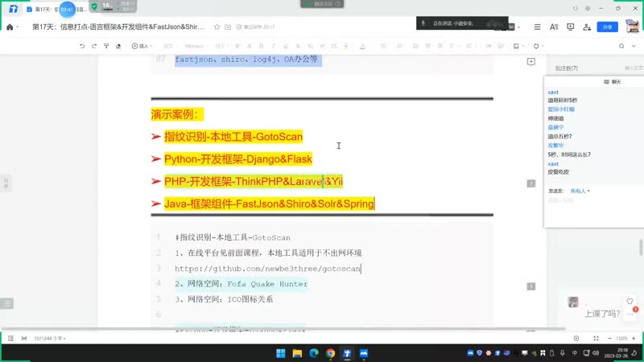Click the vertical scrollbar thumb on right
The height and width of the screenshot is (362, 644).
pyautogui.click(x=641, y=248)
